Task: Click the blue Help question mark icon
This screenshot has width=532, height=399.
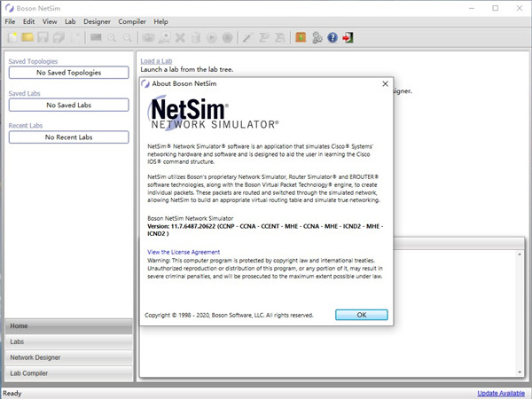Action: tap(332, 37)
